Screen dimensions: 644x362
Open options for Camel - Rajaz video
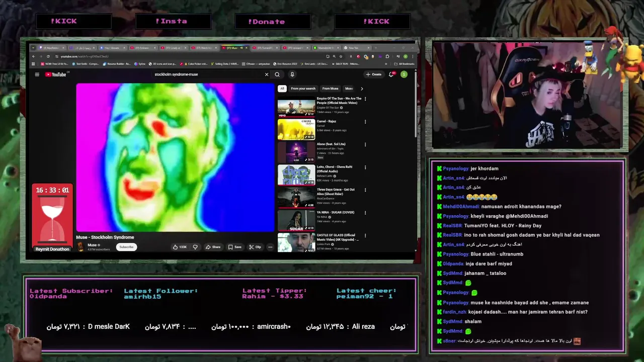(365, 122)
